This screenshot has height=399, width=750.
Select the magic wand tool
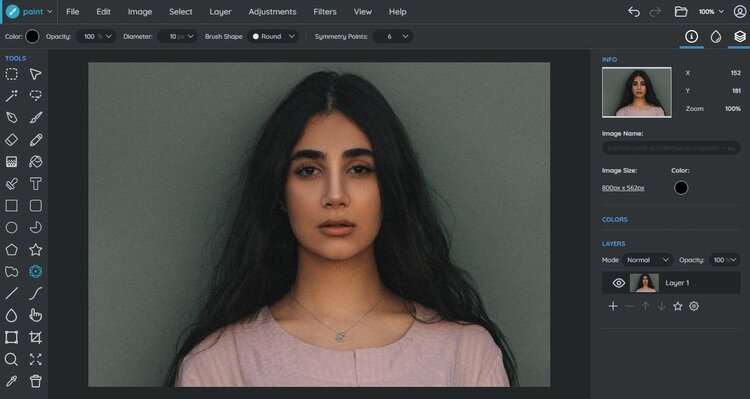pos(11,96)
